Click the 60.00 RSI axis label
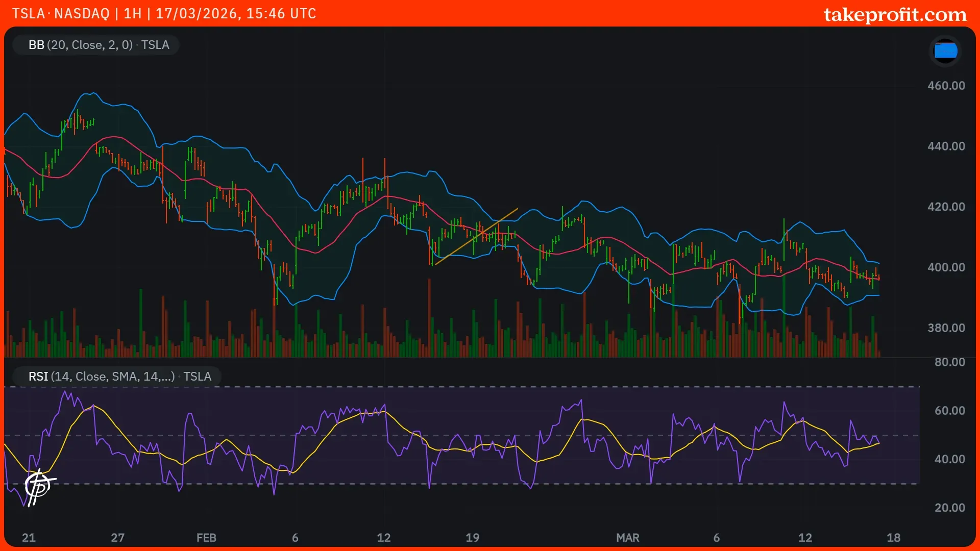The image size is (980, 551). [x=949, y=411]
